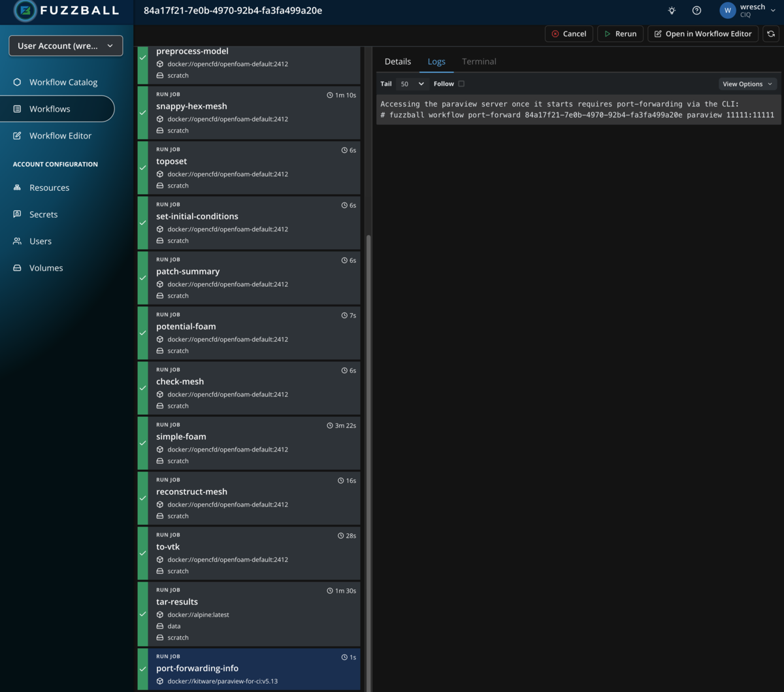Click the Users sidebar icon
The width and height of the screenshot is (784, 692).
pyautogui.click(x=16, y=241)
